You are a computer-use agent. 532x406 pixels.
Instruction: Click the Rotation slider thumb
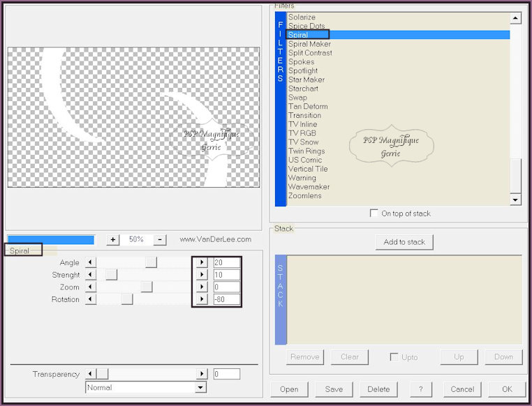point(127,299)
